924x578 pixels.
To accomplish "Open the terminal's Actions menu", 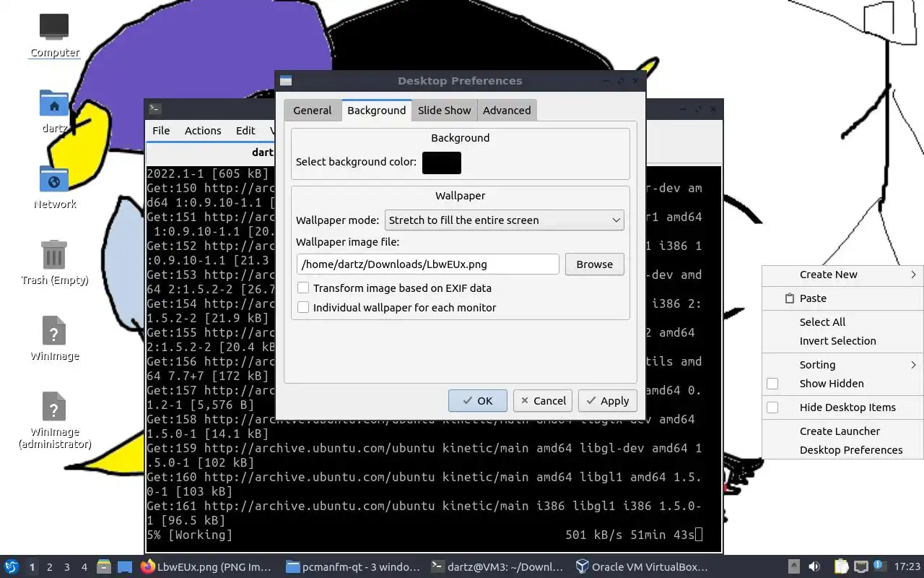I will pyautogui.click(x=203, y=131).
